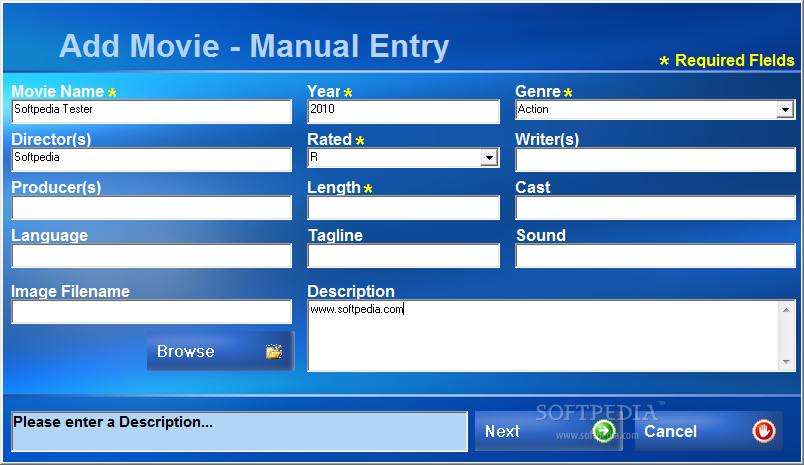The width and height of the screenshot is (804, 465).
Task: Click the 'Description' field label
Action: 351,291
